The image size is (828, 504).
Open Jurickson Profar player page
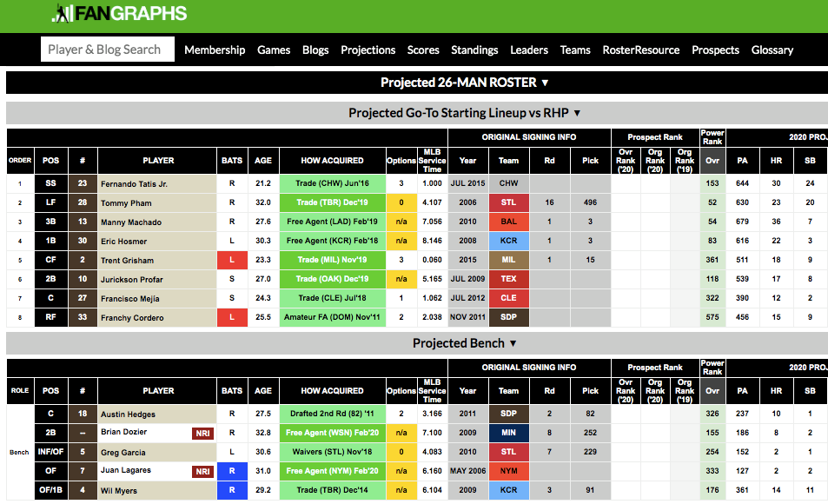[x=132, y=279]
